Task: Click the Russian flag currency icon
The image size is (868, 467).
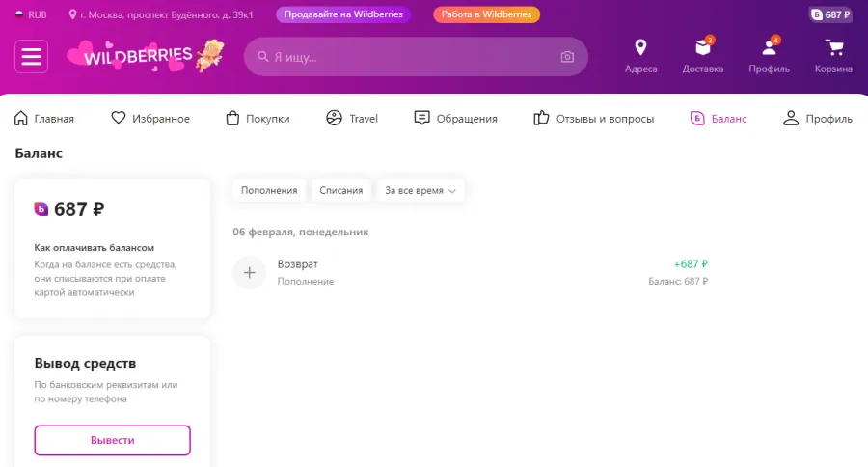Action: [x=19, y=14]
